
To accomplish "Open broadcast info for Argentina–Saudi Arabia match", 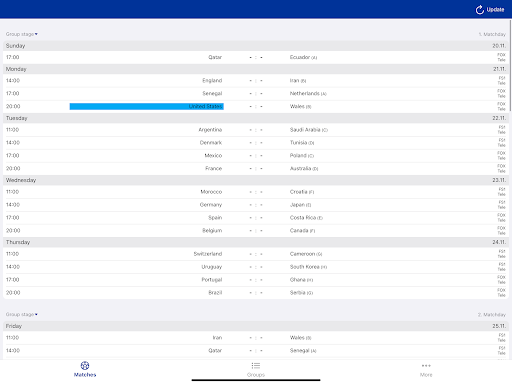I will coord(502,130).
